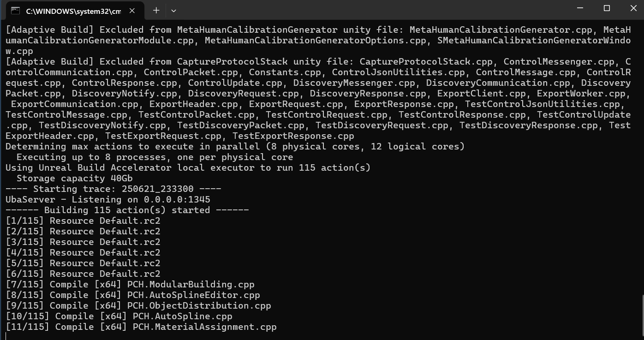Click the empty title bar area
Screen dimensions: 644x340
[x=369, y=10]
